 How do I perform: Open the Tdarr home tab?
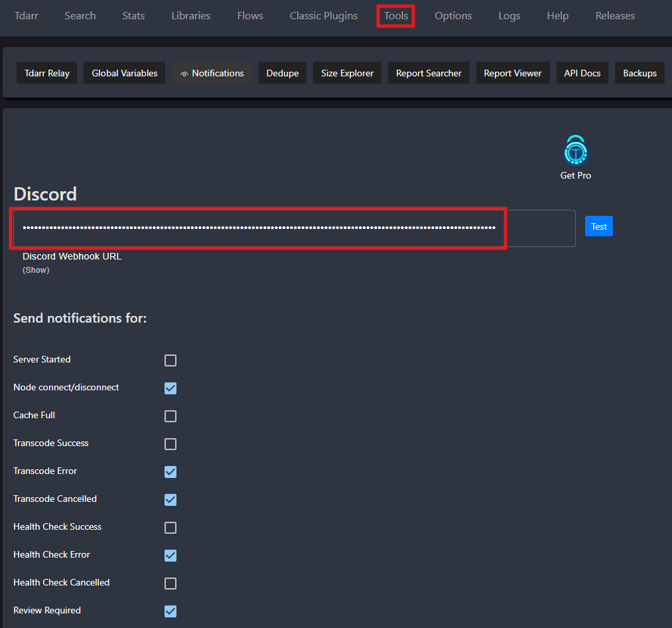[x=26, y=16]
